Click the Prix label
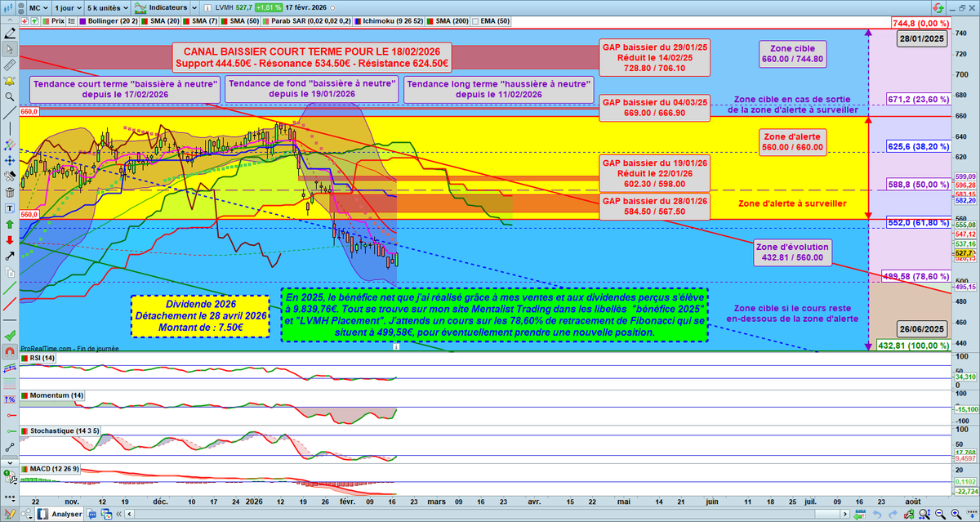The height and width of the screenshot is (522, 980). pos(58,20)
